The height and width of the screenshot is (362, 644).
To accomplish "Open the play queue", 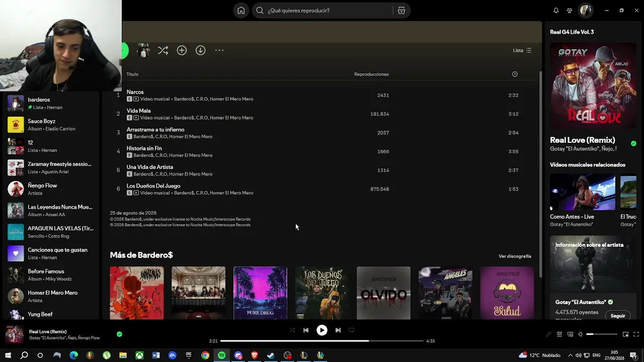I will [x=559, y=334].
